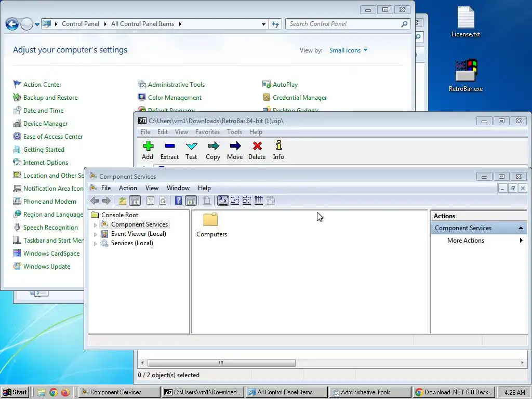Open Action menu in Component Services
Image resolution: width=532 pixels, height=399 pixels.
tap(128, 188)
